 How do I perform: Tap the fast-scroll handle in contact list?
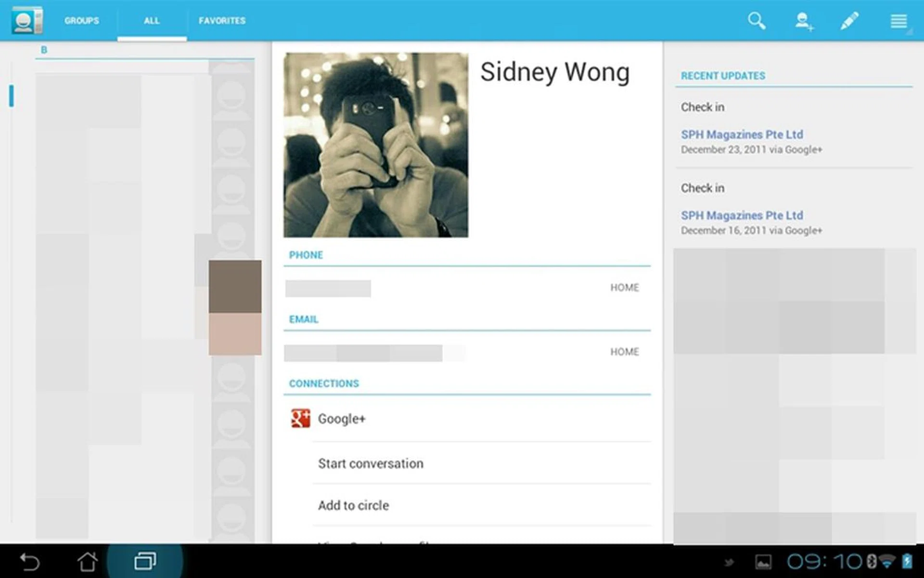[x=12, y=96]
